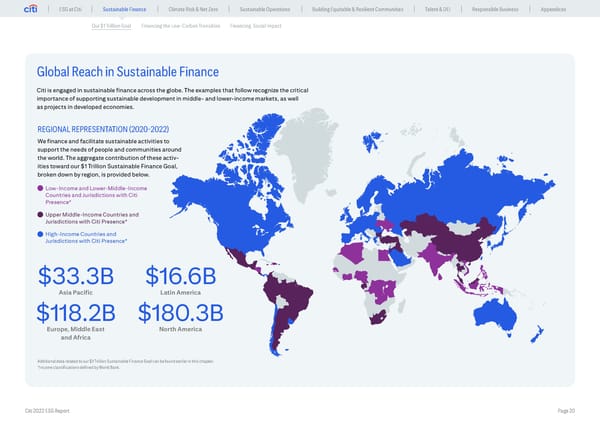The height and width of the screenshot is (425, 600).
Task: Go to Climate Risk & Net Zero section
Action: (195, 10)
